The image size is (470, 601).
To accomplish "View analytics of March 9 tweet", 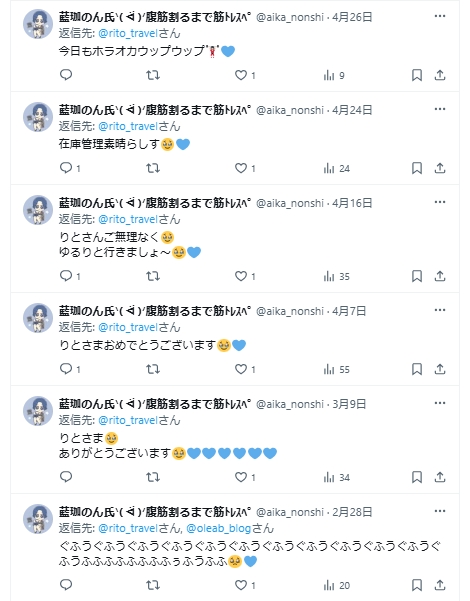I will point(337,477).
